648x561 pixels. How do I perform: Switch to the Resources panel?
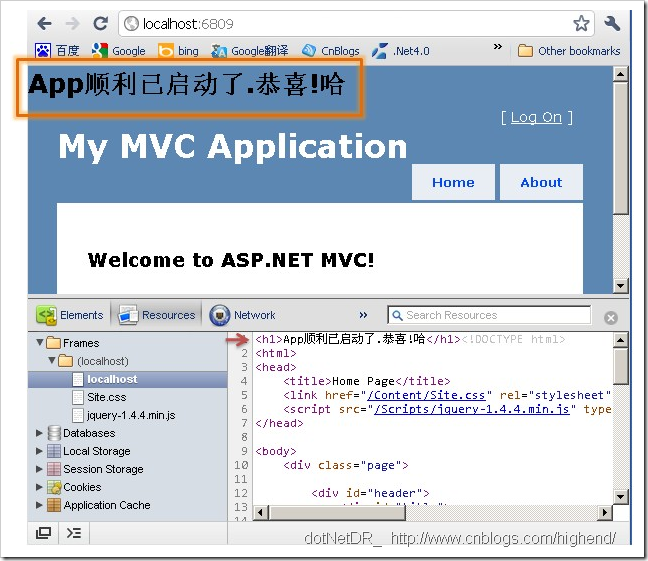click(x=157, y=315)
